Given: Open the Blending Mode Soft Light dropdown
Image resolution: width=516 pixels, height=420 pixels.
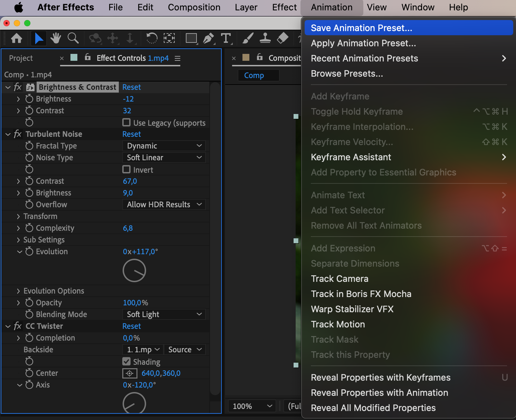Looking at the screenshot, I should pyautogui.click(x=164, y=314).
